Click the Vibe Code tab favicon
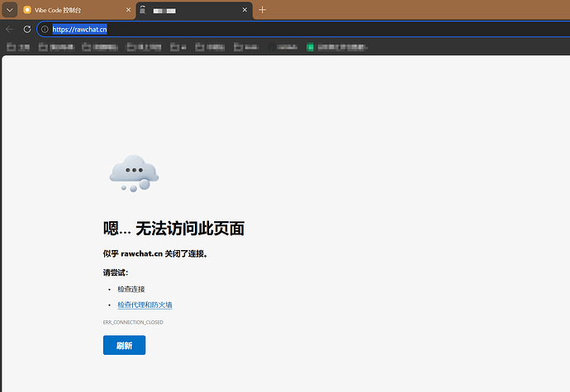570x392 pixels. (27, 10)
